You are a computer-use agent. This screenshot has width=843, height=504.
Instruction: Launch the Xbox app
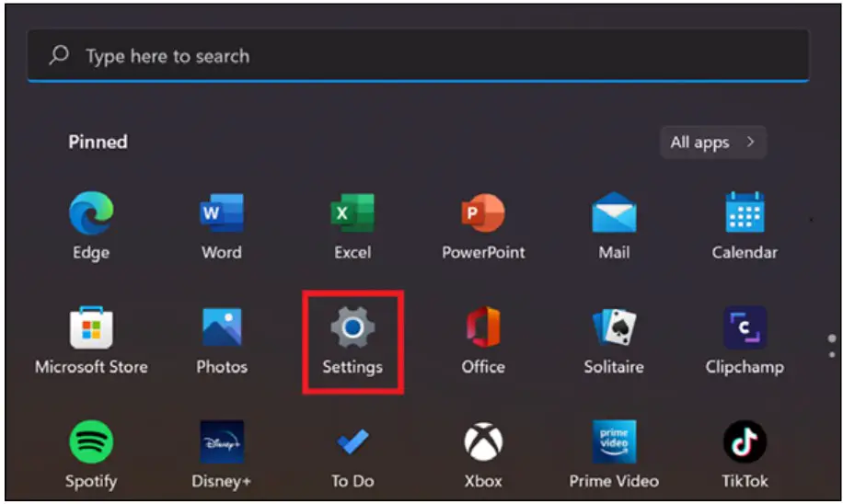tap(483, 441)
